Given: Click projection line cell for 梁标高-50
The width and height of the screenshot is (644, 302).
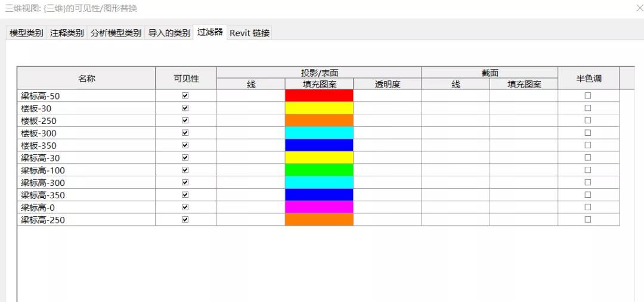Looking at the screenshot, I should [251, 96].
